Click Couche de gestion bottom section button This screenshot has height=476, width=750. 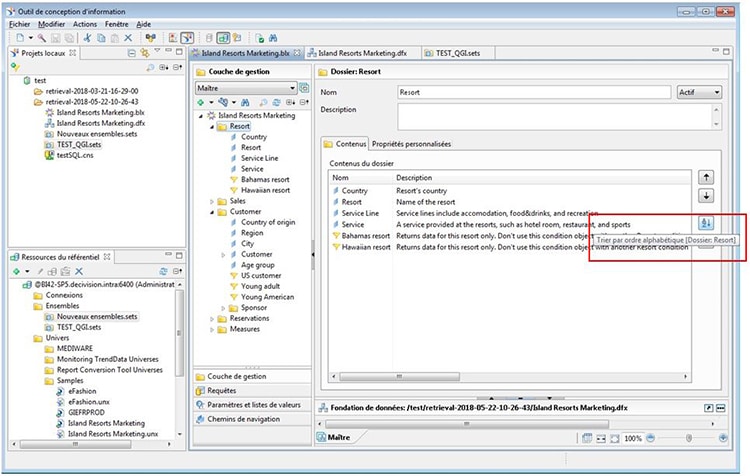click(x=253, y=376)
